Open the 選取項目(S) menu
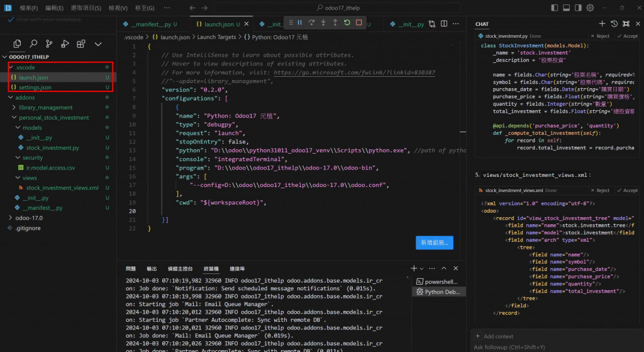The height and width of the screenshot is (352, 644). pos(86,8)
